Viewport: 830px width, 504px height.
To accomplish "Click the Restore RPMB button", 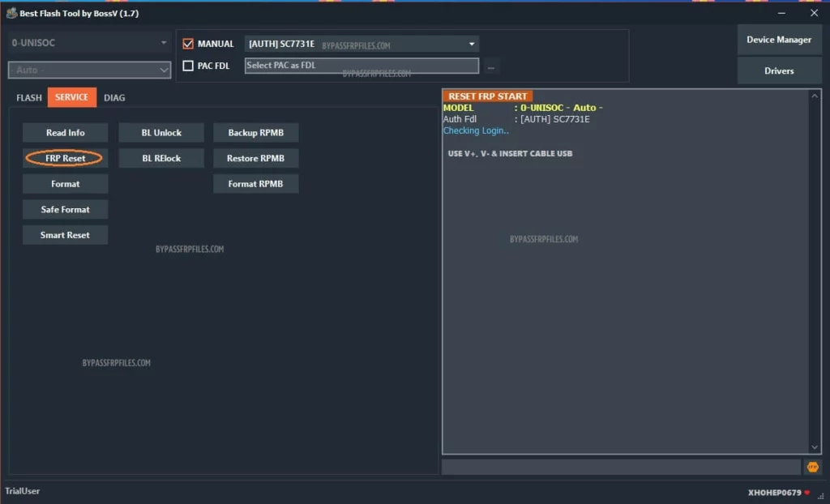I will coord(256,158).
